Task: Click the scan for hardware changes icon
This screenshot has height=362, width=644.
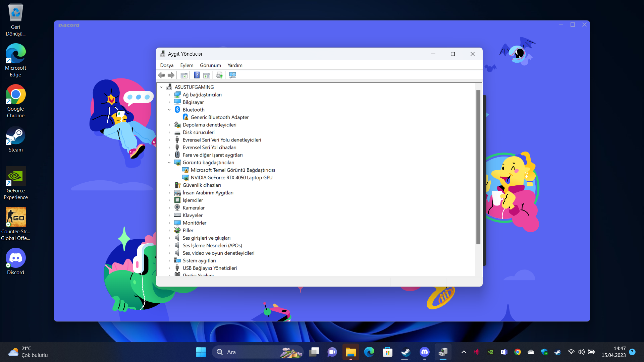Action: [x=232, y=75]
